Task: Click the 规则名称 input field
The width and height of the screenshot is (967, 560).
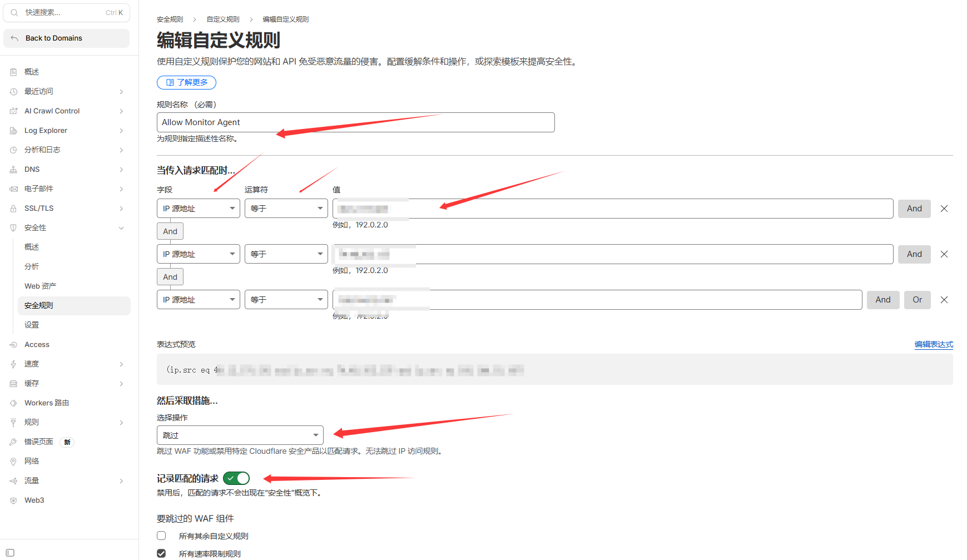Action: (x=355, y=122)
